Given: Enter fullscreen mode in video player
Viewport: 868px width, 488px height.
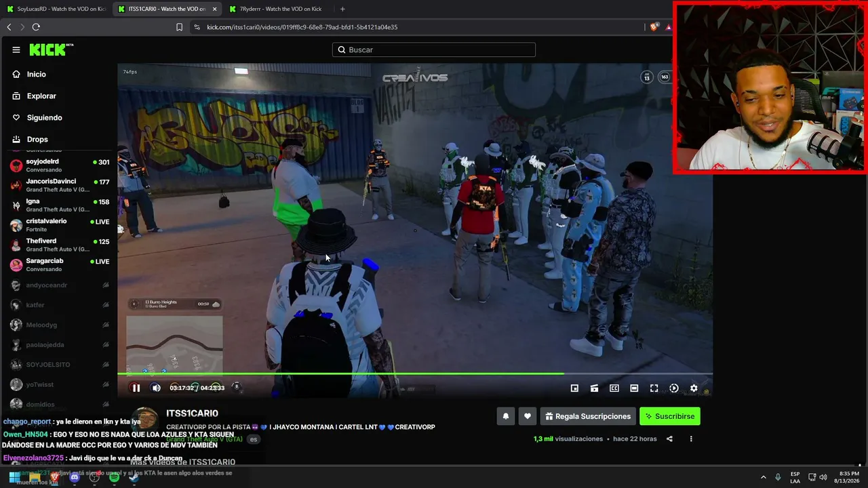Looking at the screenshot, I should [654, 388].
